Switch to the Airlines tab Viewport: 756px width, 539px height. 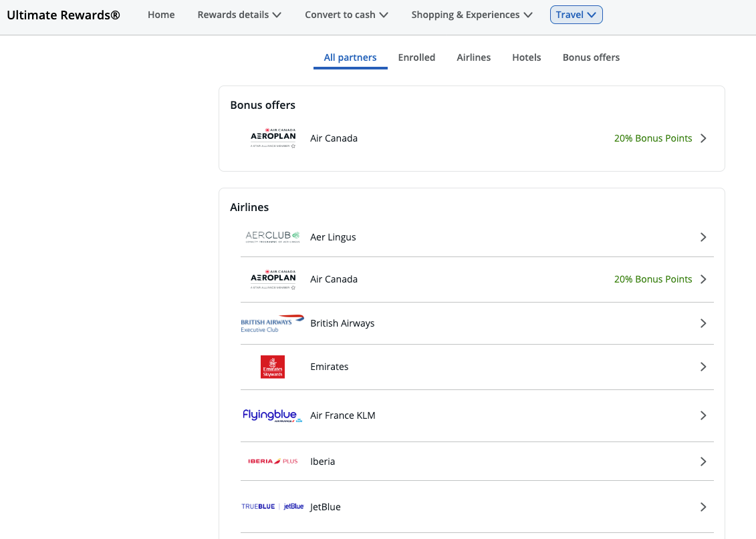pos(473,58)
